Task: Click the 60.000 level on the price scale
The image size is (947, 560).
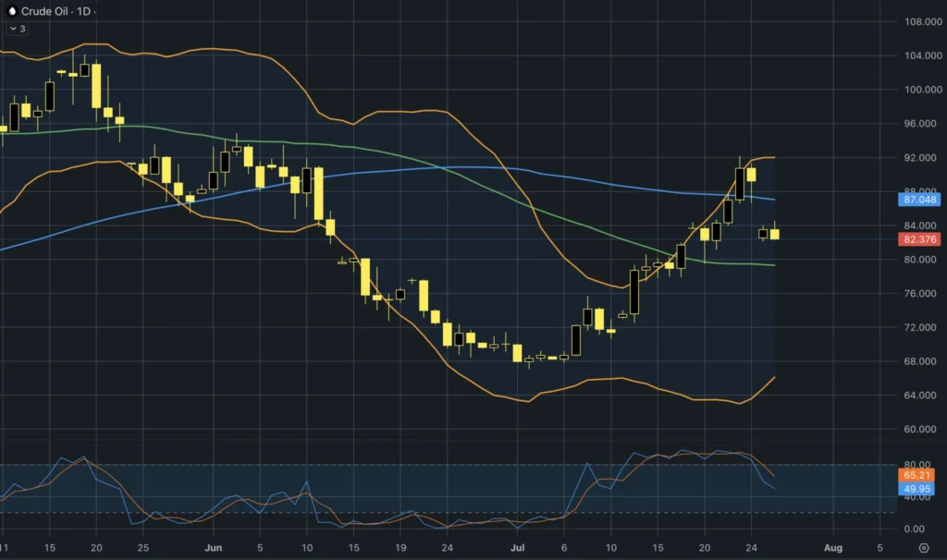Action: (923, 429)
